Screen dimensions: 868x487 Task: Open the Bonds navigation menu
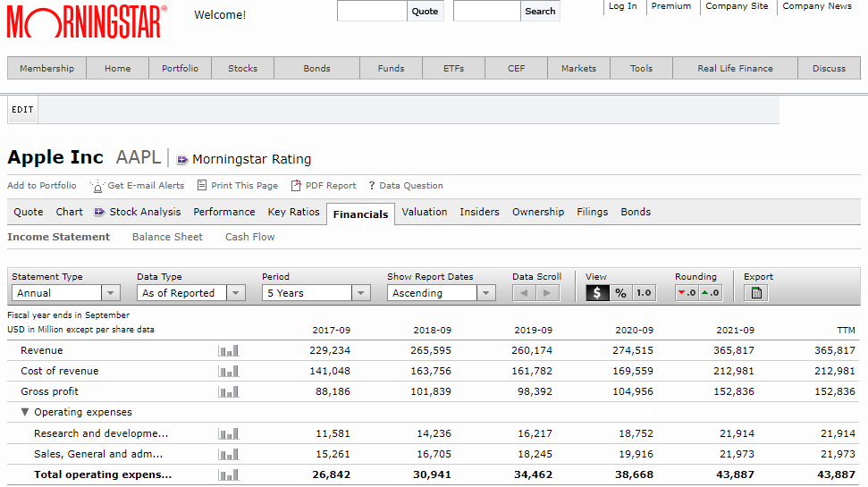(x=316, y=68)
